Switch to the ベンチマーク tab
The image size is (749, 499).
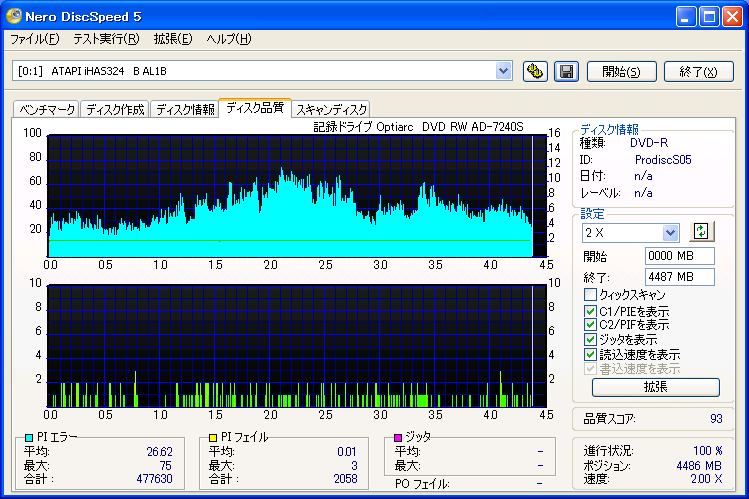46,109
